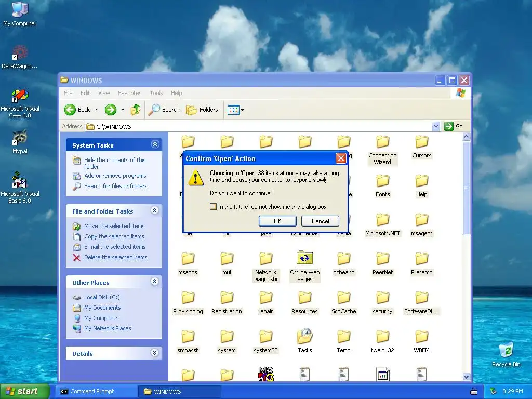Click the Go button beside address bar
532x399 pixels.
click(454, 126)
